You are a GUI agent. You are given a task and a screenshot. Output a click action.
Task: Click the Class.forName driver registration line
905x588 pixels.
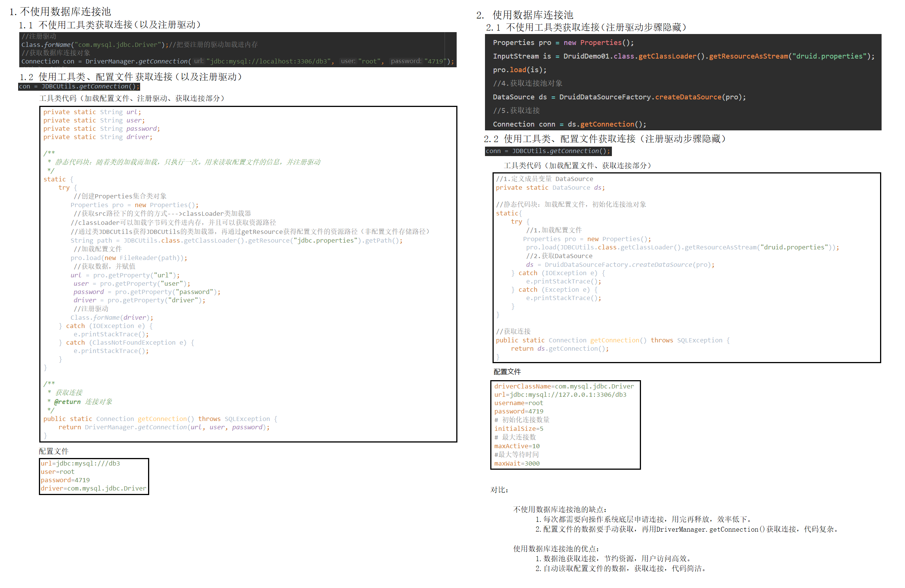[x=95, y=45]
